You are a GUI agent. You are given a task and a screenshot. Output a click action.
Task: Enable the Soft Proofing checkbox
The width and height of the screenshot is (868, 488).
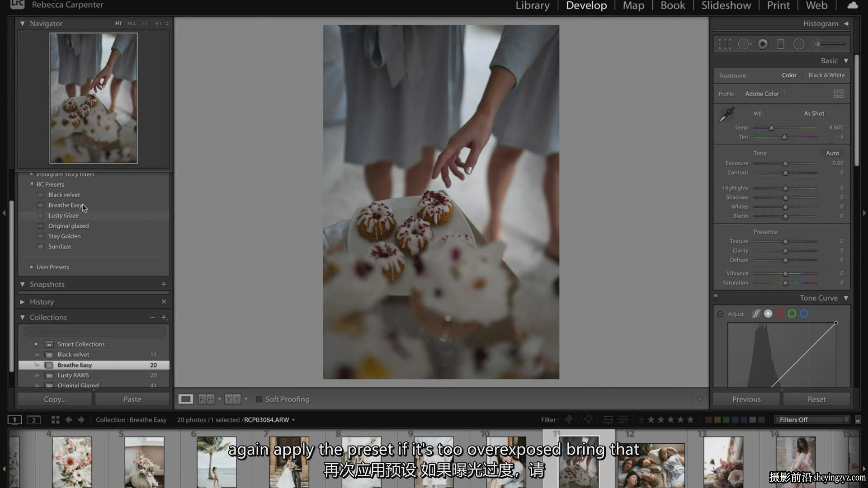click(259, 399)
